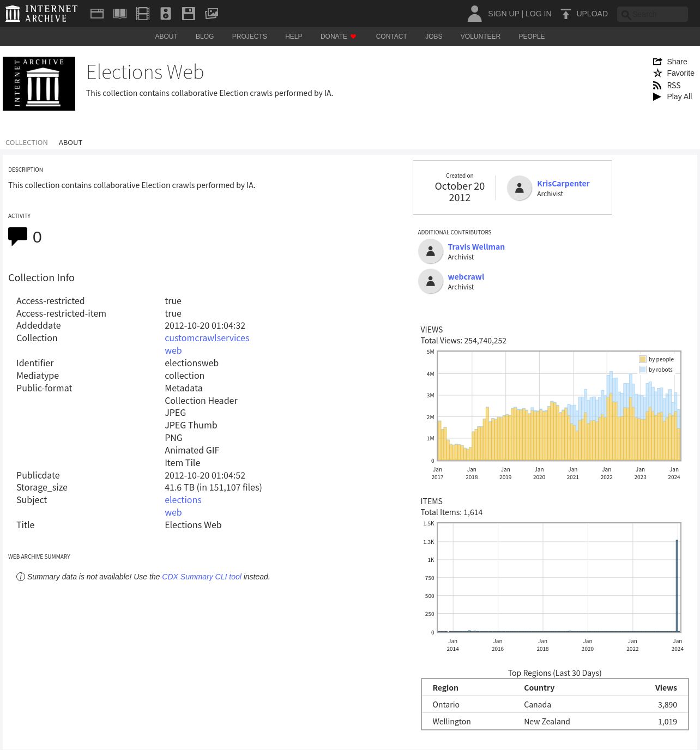700x750 pixels.
Task: Open the Internet Archive home logo
Action: (41, 14)
